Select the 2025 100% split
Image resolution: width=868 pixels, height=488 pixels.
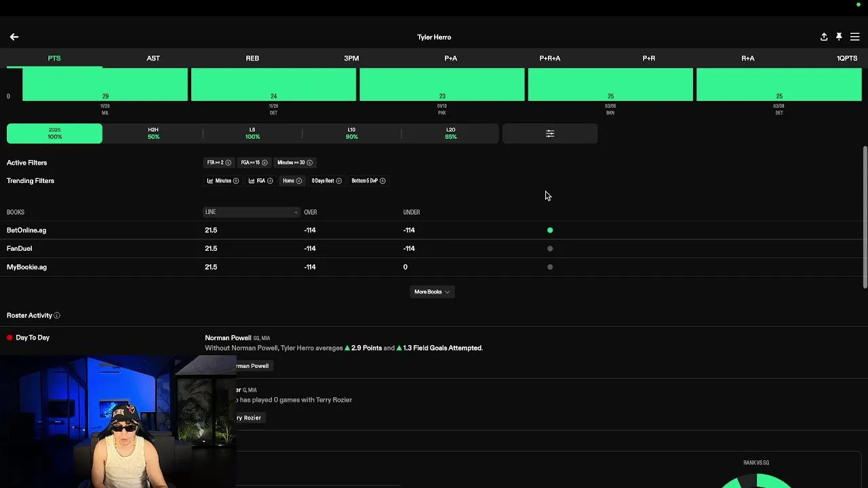(x=54, y=134)
